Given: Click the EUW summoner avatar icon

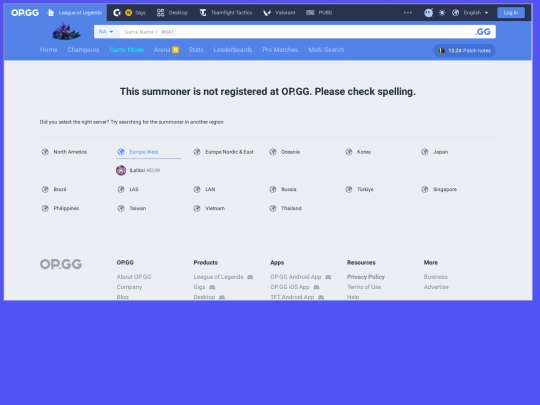Looking at the screenshot, I should tap(121, 170).
